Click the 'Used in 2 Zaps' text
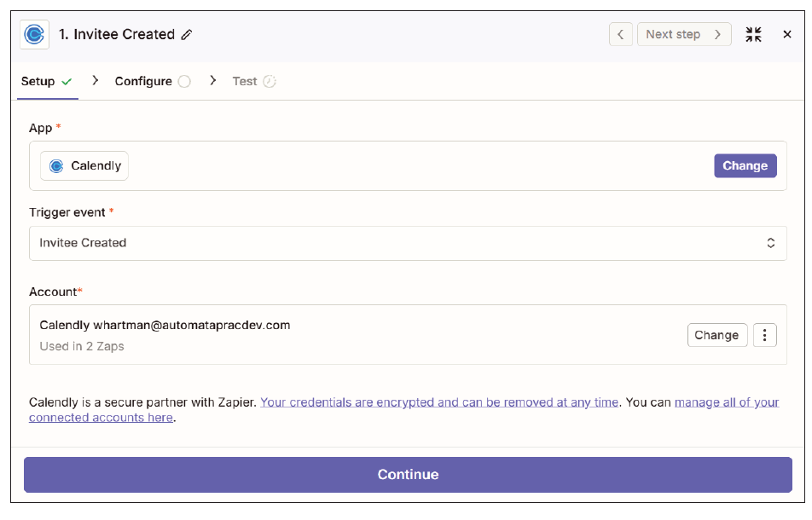Image resolution: width=812 pixels, height=520 pixels. (82, 346)
